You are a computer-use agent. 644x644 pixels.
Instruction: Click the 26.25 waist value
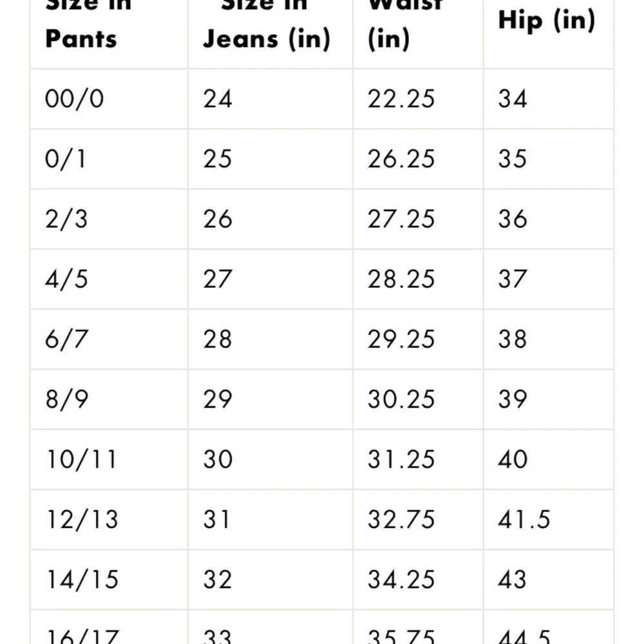[x=401, y=159]
